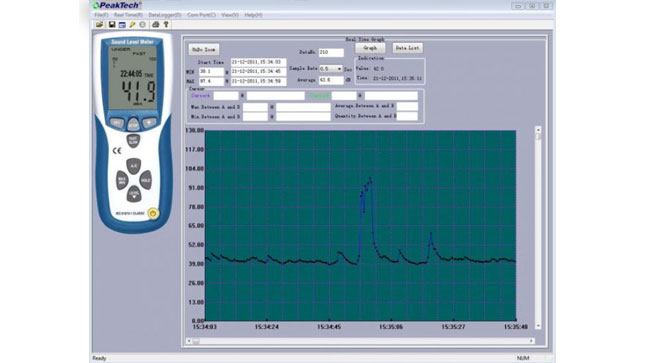Open a file with the folder toolbar icon
The image size is (650, 363).
coord(99,25)
